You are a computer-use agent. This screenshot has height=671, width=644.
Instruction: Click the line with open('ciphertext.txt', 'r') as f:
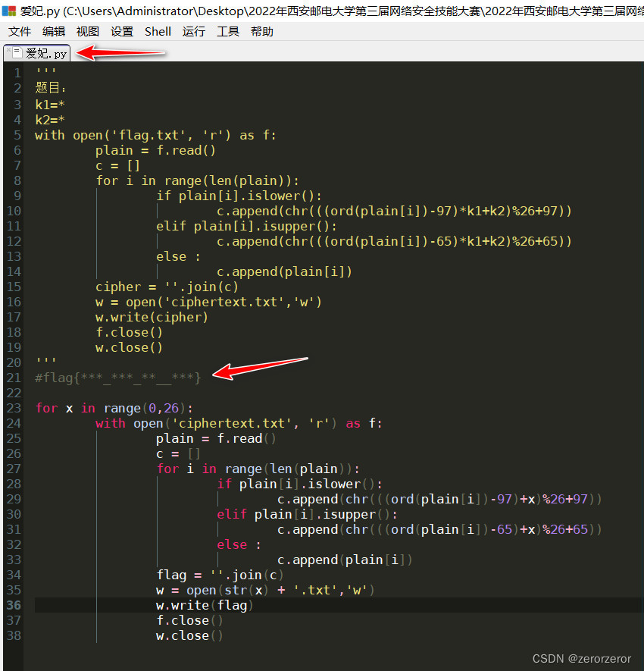click(x=239, y=423)
